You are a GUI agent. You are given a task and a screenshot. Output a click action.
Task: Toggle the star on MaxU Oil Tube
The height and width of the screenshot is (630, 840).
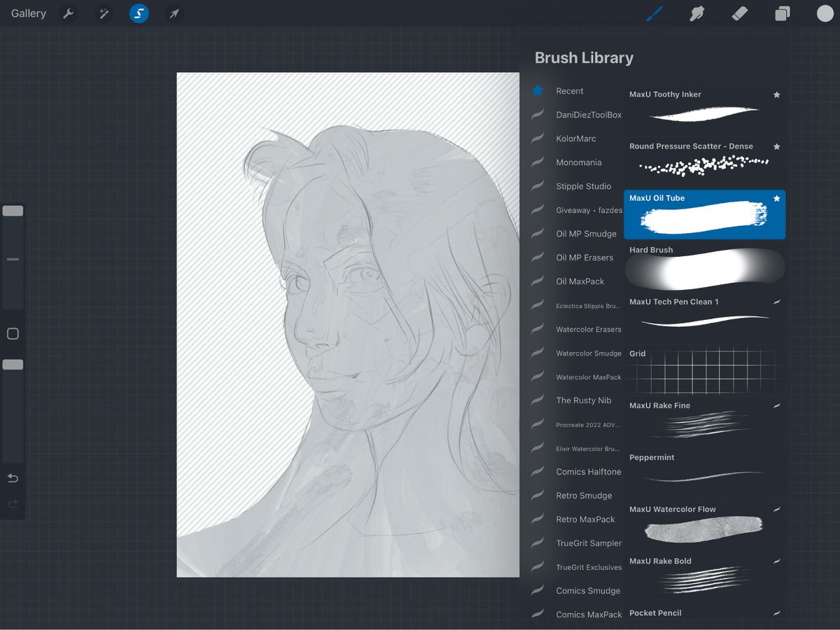[776, 198]
